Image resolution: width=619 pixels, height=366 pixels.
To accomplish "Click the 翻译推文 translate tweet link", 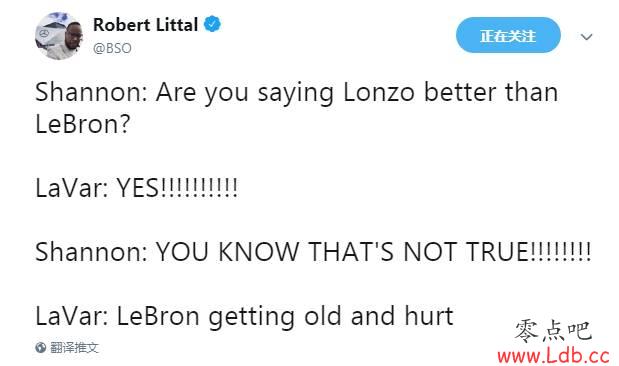I will pyautogui.click(x=74, y=348).
